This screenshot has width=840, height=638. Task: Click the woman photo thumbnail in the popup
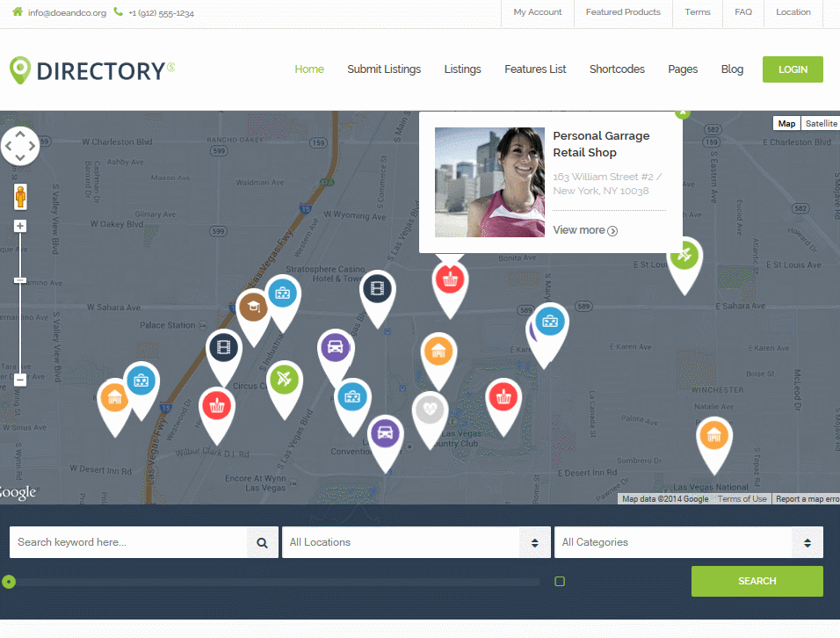click(489, 182)
